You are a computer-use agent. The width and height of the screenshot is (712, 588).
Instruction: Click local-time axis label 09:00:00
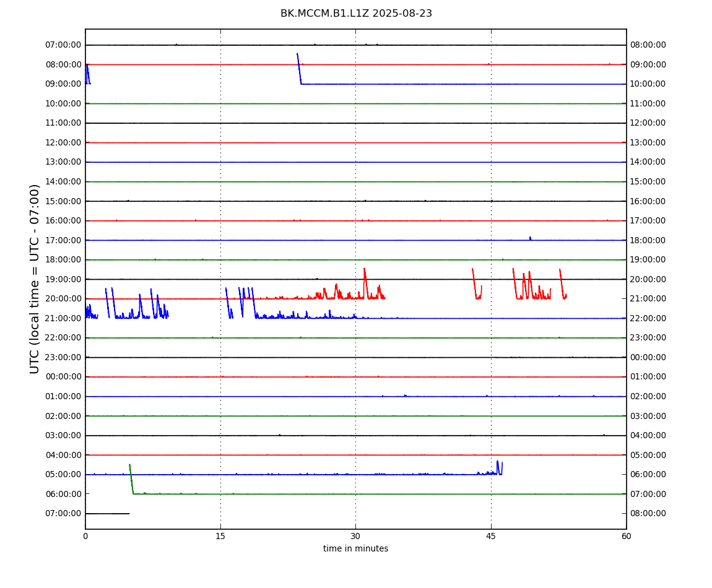(648, 64)
